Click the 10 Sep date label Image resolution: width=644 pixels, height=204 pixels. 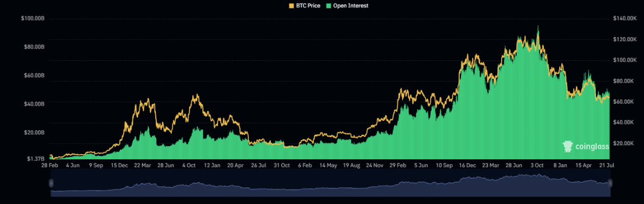click(x=444, y=165)
